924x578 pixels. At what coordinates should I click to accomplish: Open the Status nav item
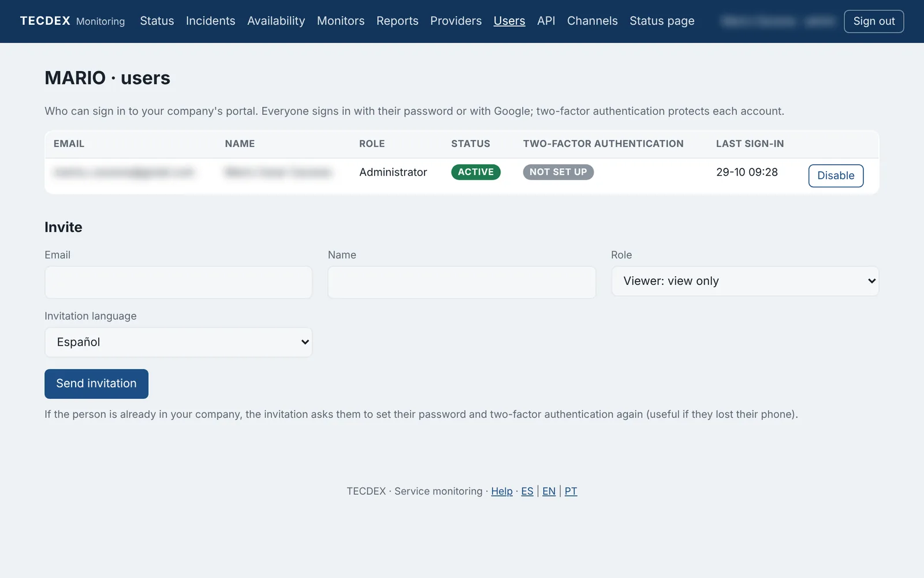click(157, 21)
